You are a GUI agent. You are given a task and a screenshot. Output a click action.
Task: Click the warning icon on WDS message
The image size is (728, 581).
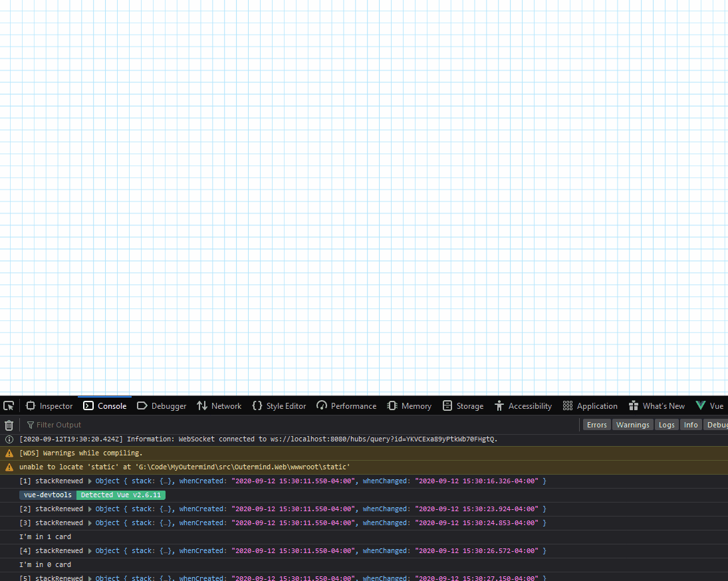pyautogui.click(x=9, y=453)
